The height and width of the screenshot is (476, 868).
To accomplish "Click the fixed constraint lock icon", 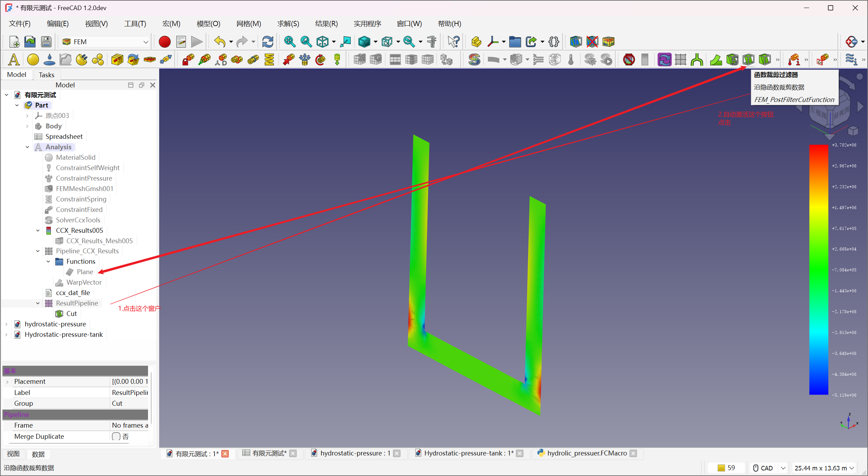I will click(x=188, y=59).
